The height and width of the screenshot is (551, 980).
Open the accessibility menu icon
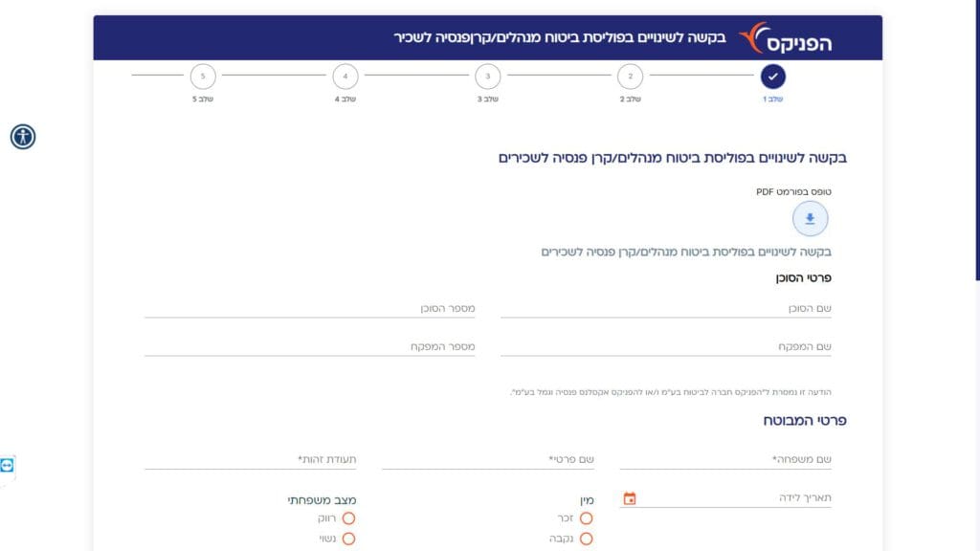(23, 137)
